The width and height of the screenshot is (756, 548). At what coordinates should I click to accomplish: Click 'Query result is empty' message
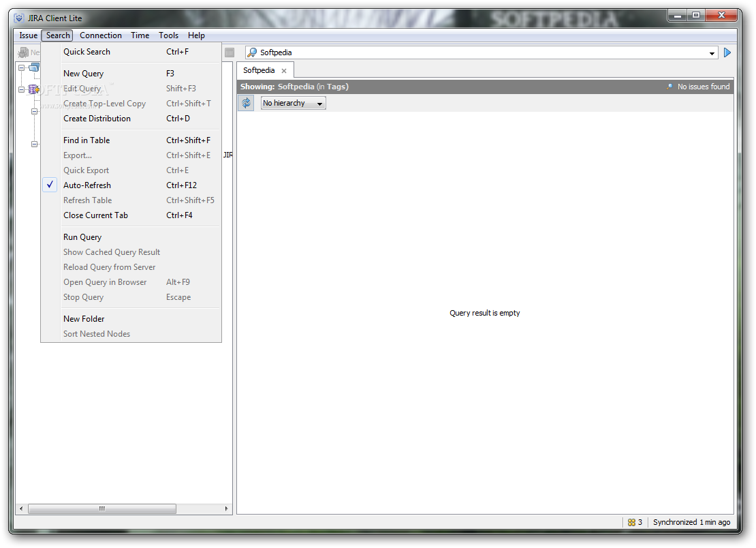(x=484, y=313)
